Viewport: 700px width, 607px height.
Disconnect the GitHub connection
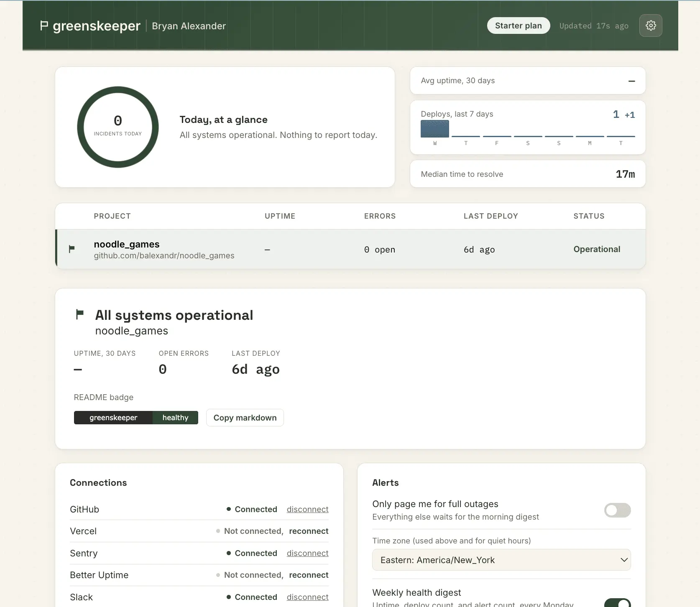307,509
